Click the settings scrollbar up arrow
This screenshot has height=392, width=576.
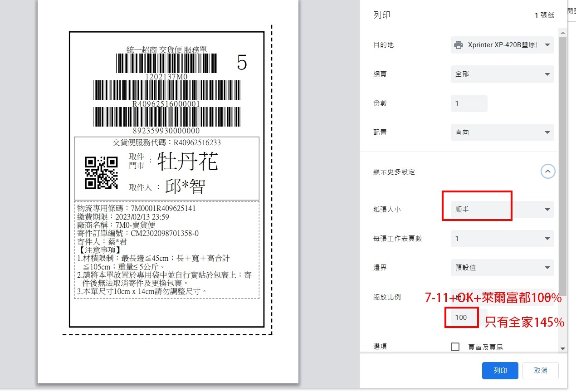pyautogui.click(x=563, y=33)
